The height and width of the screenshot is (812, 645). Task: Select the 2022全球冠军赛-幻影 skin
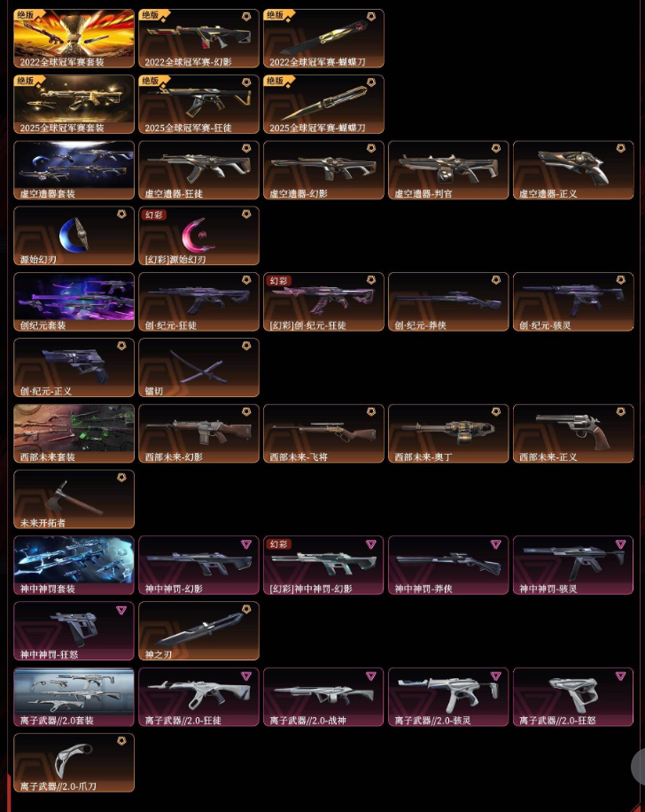click(x=198, y=38)
